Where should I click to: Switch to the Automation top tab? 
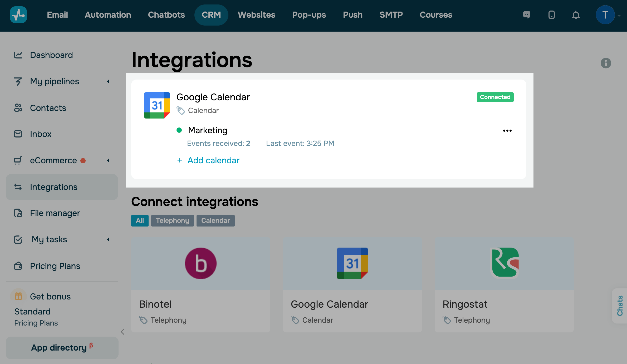[108, 15]
